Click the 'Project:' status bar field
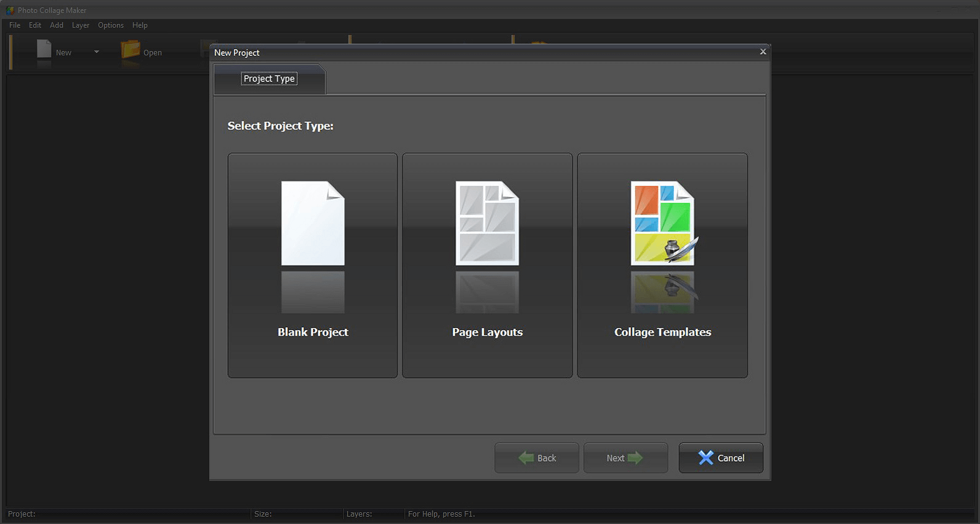 click(x=127, y=514)
